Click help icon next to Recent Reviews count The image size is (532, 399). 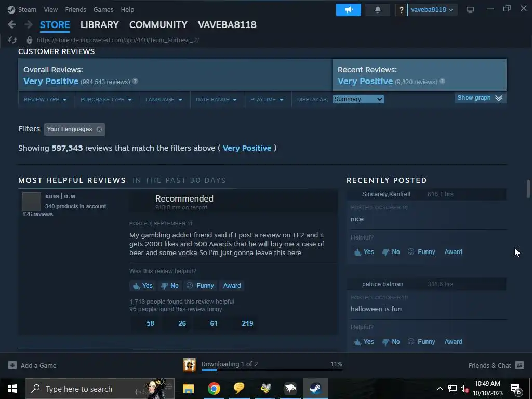(x=442, y=81)
